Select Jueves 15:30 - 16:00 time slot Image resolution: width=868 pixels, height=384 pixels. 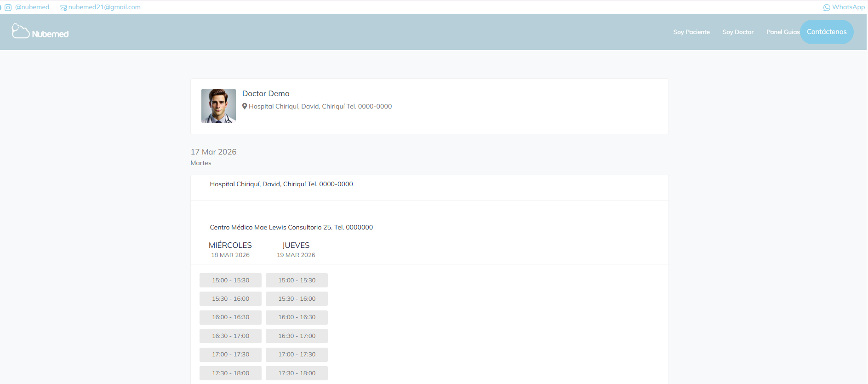pos(297,299)
